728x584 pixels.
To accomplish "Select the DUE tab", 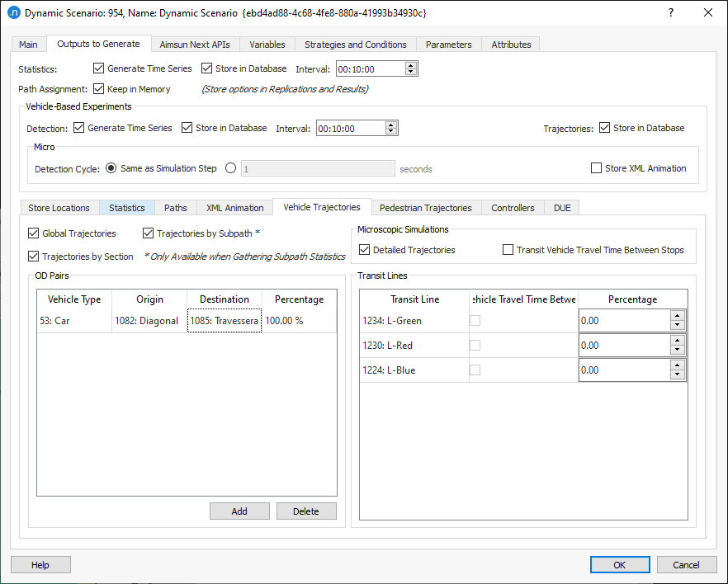I will click(x=561, y=207).
